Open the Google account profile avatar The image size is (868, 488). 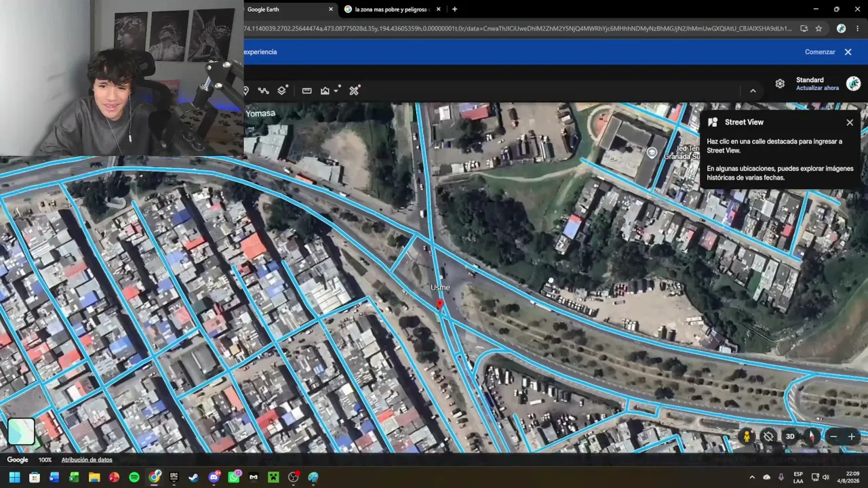pyautogui.click(x=853, y=83)
